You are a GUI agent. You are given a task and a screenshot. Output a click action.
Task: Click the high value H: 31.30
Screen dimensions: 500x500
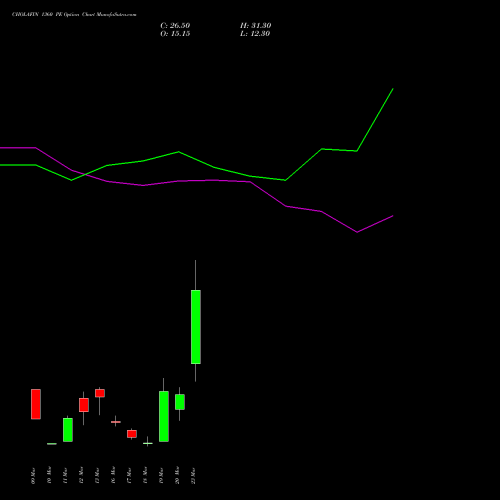point(255,26)
